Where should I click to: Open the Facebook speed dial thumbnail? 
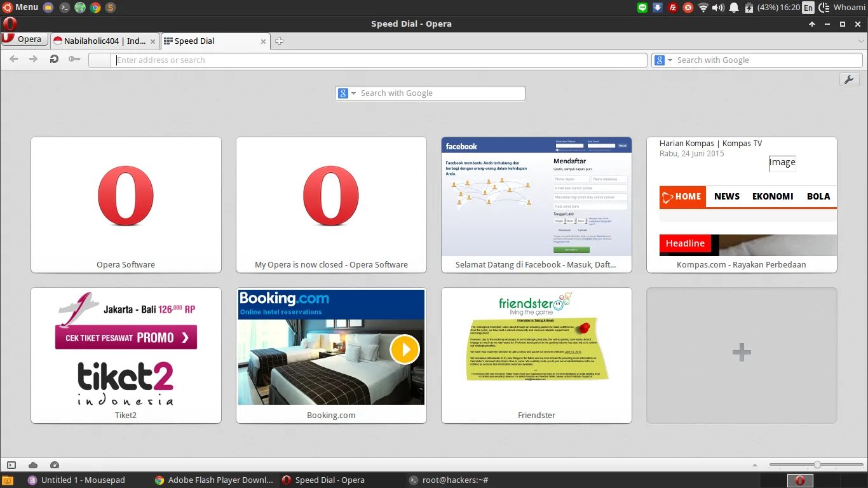536,205
